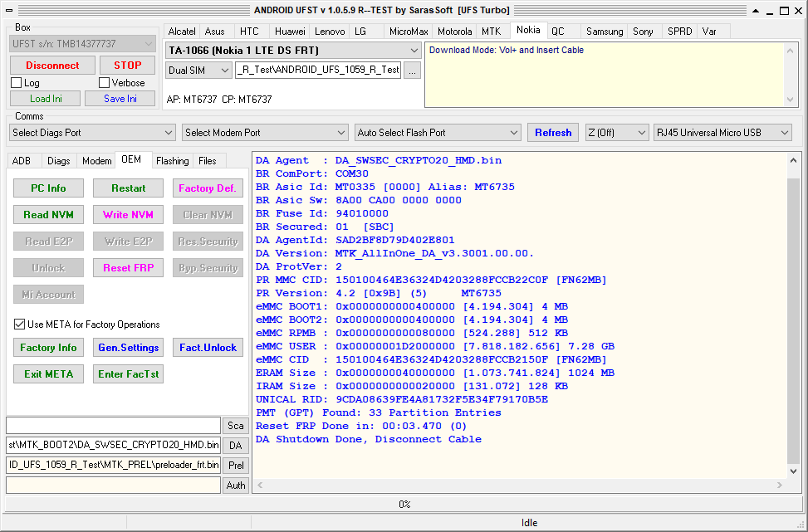Click the Enter FacTst button
The image size is (808, 532).
pyautogui.click(x=129, y=374)
